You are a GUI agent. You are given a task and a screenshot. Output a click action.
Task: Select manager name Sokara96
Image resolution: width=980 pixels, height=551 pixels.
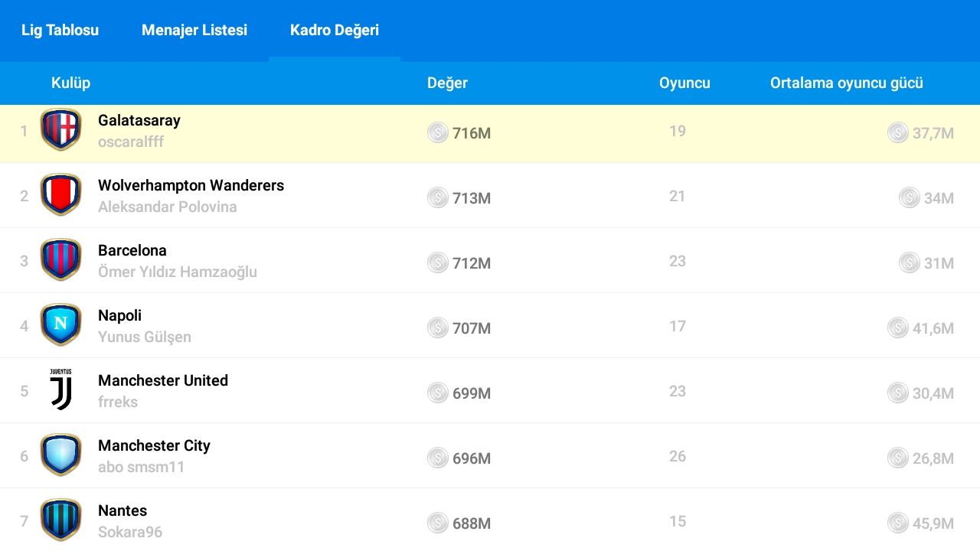click(130, 532)
